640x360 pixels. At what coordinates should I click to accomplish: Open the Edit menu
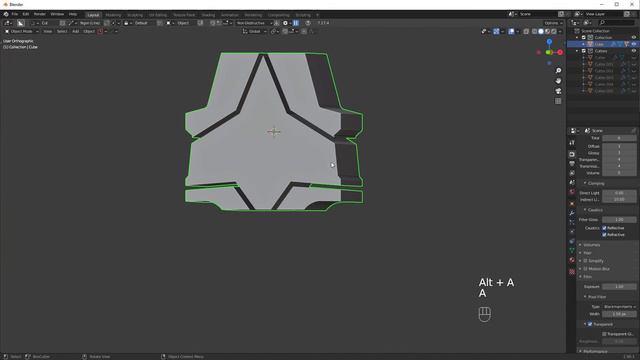(26, 14)
